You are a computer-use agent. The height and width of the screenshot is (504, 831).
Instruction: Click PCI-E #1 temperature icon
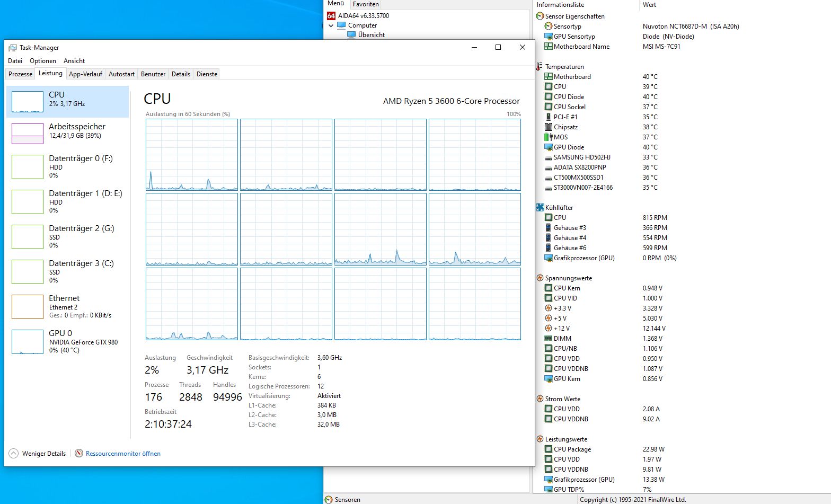click(549, 117)
